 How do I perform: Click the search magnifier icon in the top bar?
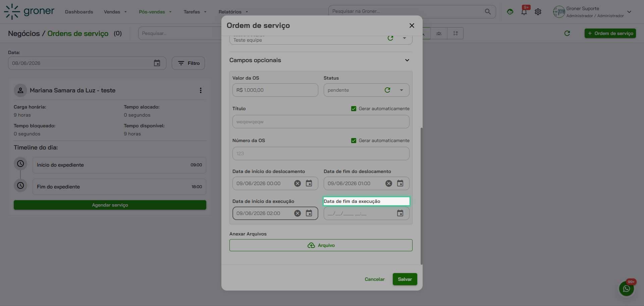click(488, 11)
